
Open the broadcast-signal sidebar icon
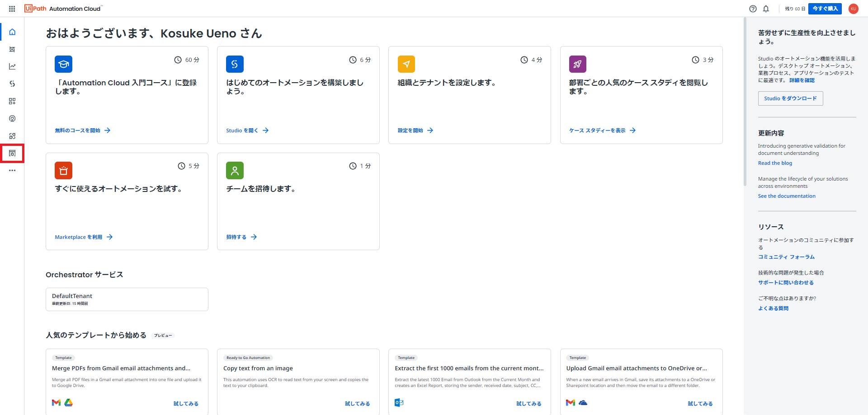[12, 118]
